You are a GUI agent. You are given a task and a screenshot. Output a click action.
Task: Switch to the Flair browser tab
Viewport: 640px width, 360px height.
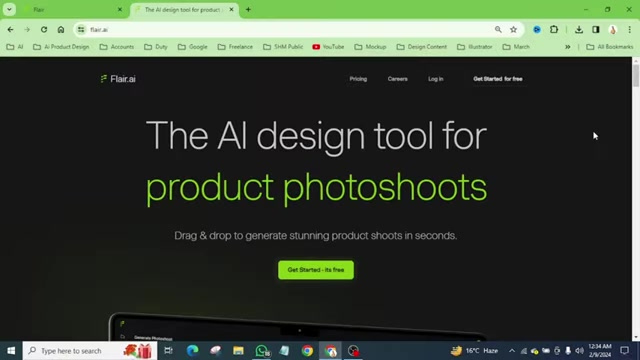pyautogui.click(x=71, y=9)
